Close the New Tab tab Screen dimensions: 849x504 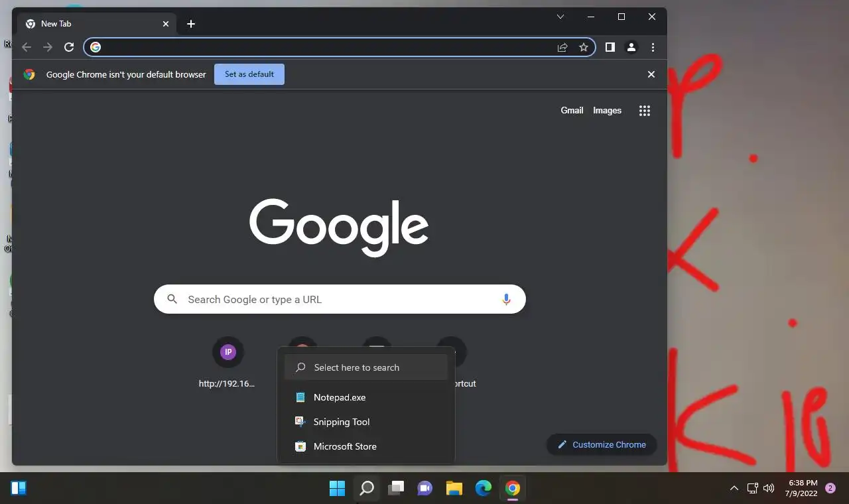point(166,24)
